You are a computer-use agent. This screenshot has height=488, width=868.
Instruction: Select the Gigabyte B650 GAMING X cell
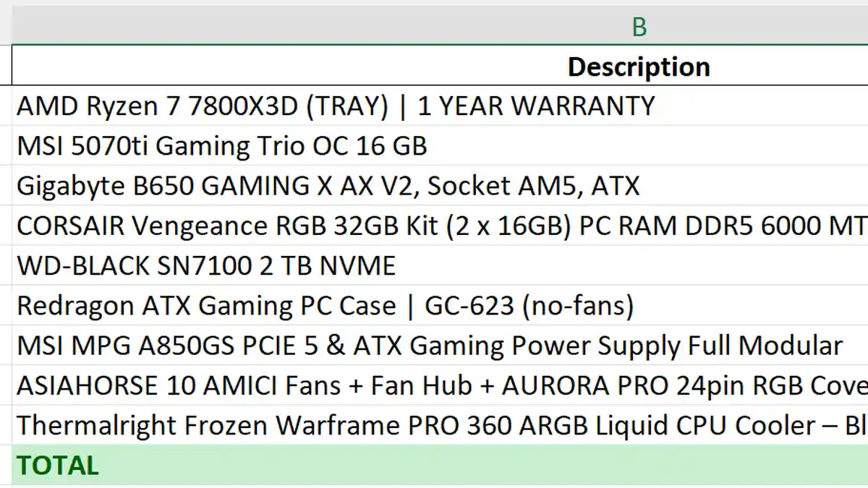pyautogui.click(x=328, y=186)
